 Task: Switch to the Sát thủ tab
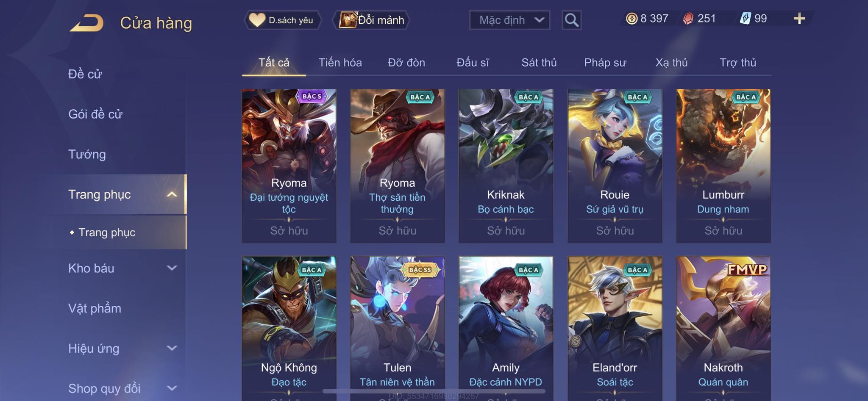tap(539, 63)
